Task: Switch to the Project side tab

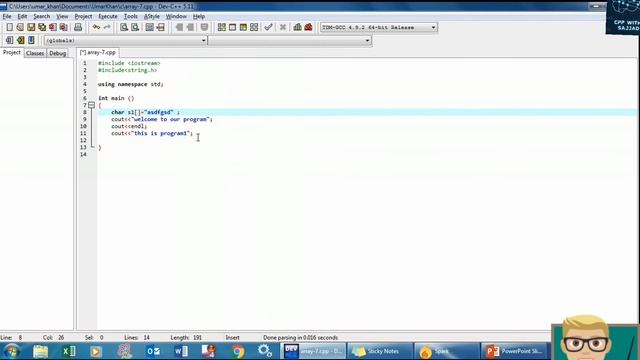Action: click(11, 53)
